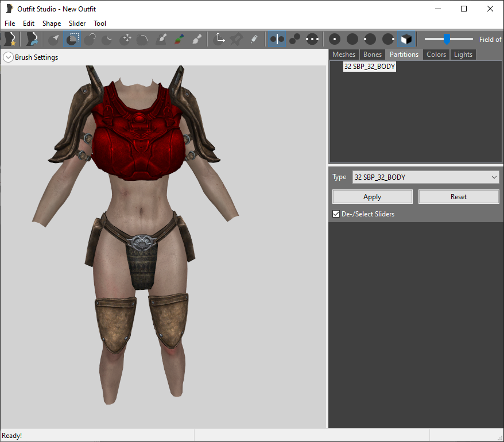This screenshot has width=504, height=442.
Task: Open the partition Type dropdown
Action: click(425, 177)
